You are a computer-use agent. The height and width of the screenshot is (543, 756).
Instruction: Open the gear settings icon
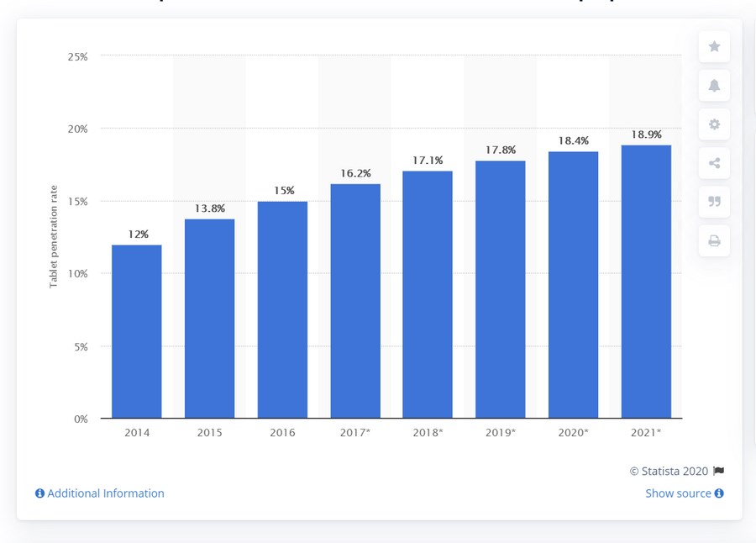click(x=714, y=124)
